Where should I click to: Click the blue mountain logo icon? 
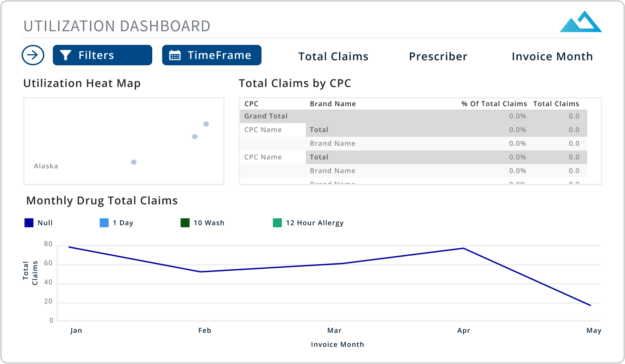point(581,22)
